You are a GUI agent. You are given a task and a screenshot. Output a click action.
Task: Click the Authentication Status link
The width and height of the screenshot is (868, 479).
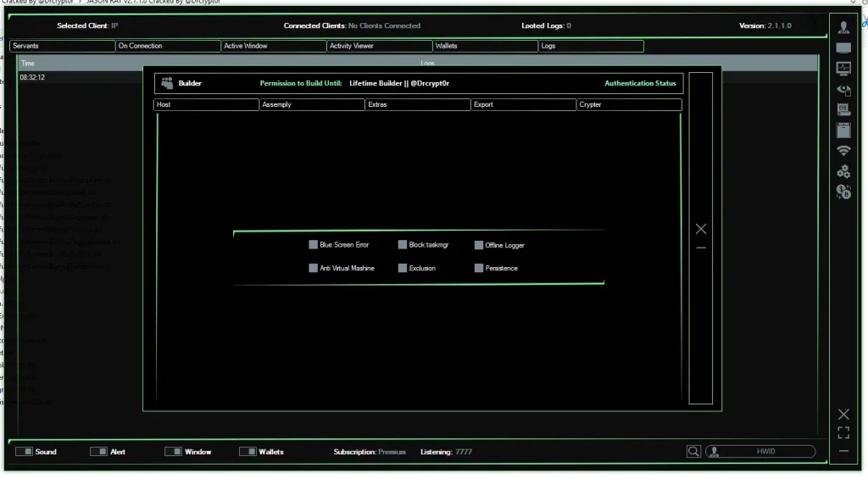tap(640, 83)
